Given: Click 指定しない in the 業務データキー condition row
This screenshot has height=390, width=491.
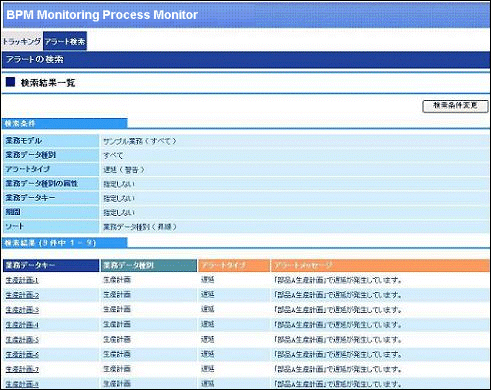Looking at the screenshot, I should tap(119, 199).
